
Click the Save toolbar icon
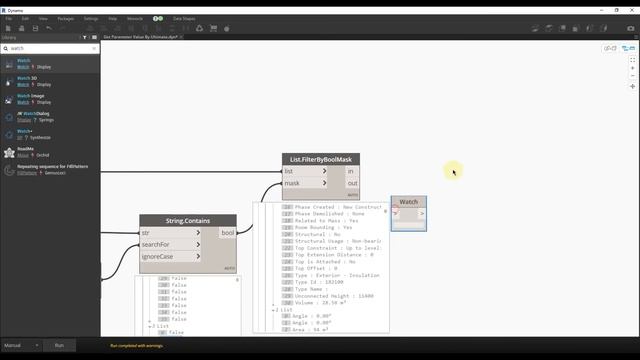[x=36, y=28]
